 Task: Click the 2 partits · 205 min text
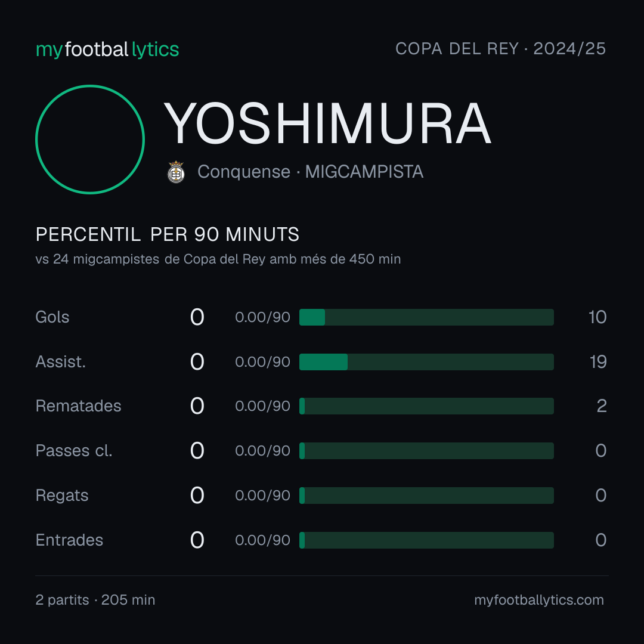(95, 600)
